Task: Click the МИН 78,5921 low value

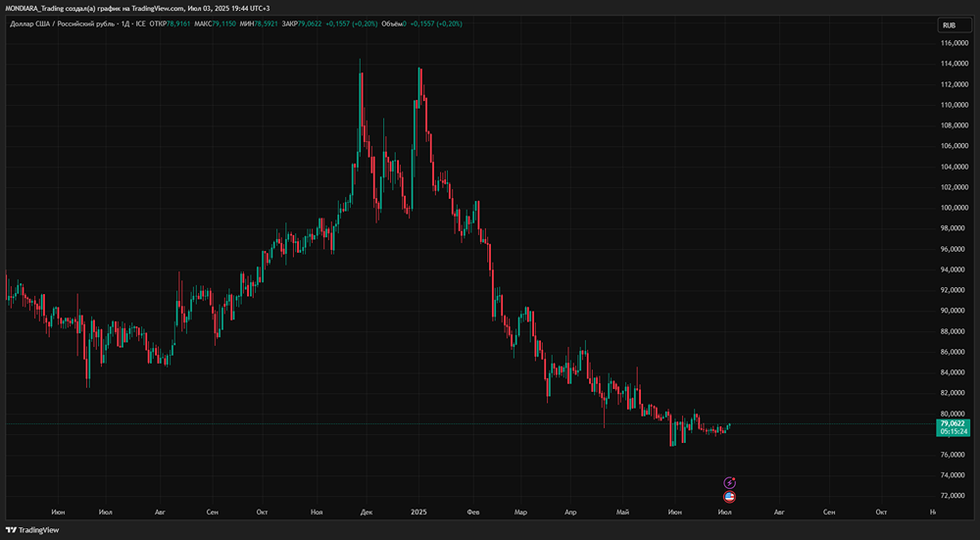Action: pyautogui.click(x=260, y=24)
